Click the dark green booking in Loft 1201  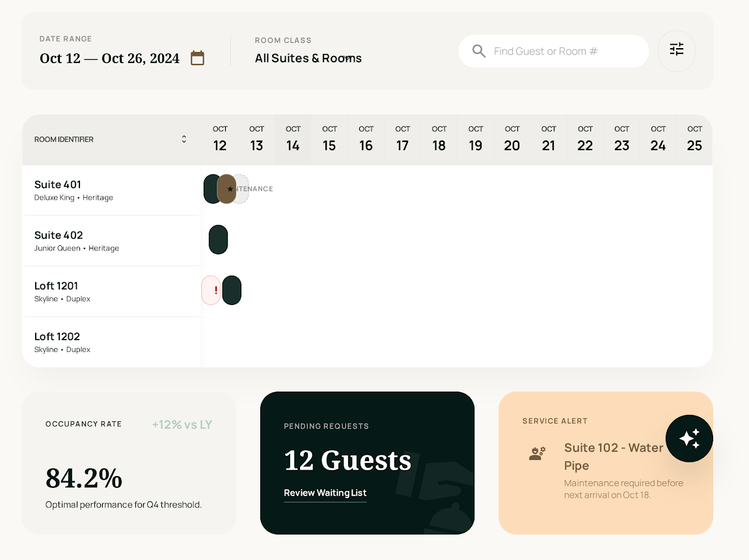coord(232,290)
